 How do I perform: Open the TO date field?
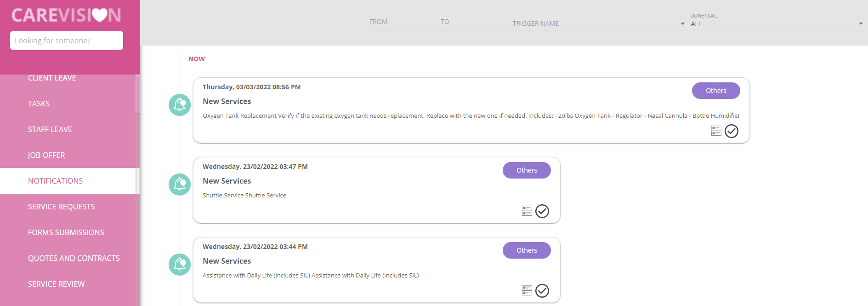[474, 22]
